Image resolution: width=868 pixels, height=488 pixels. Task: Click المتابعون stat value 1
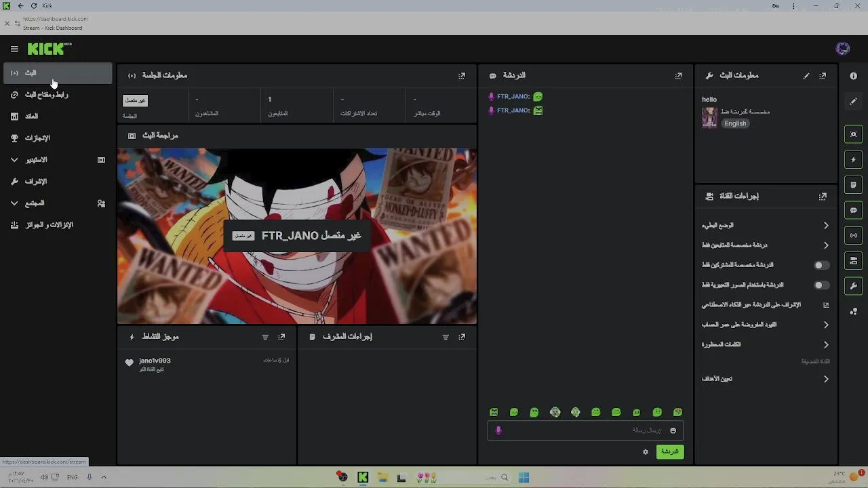tap(269, 100)
